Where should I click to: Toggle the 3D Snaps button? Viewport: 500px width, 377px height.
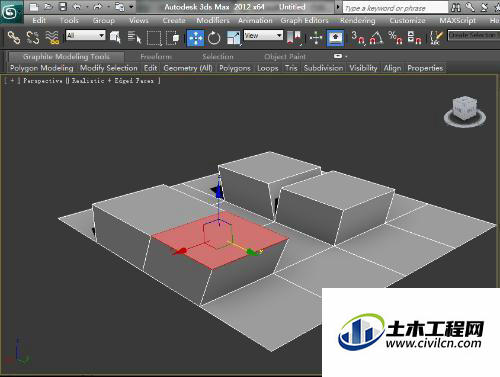click(358, 38)
